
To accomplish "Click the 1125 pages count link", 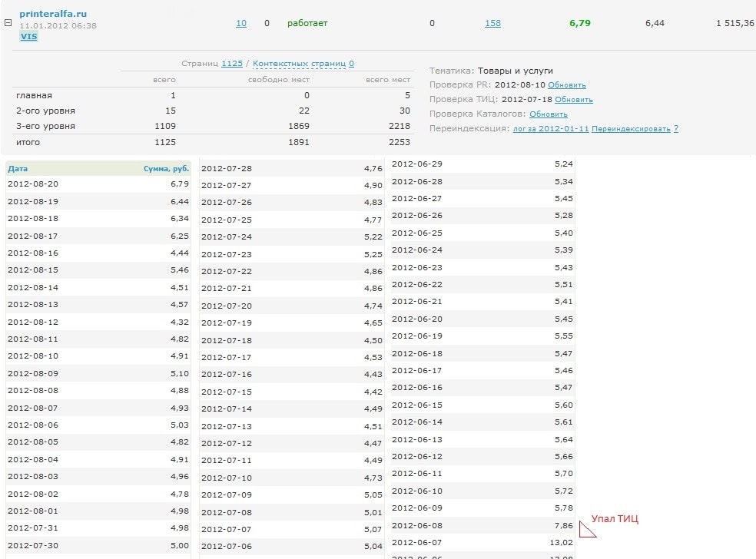I will click(232, 64).
